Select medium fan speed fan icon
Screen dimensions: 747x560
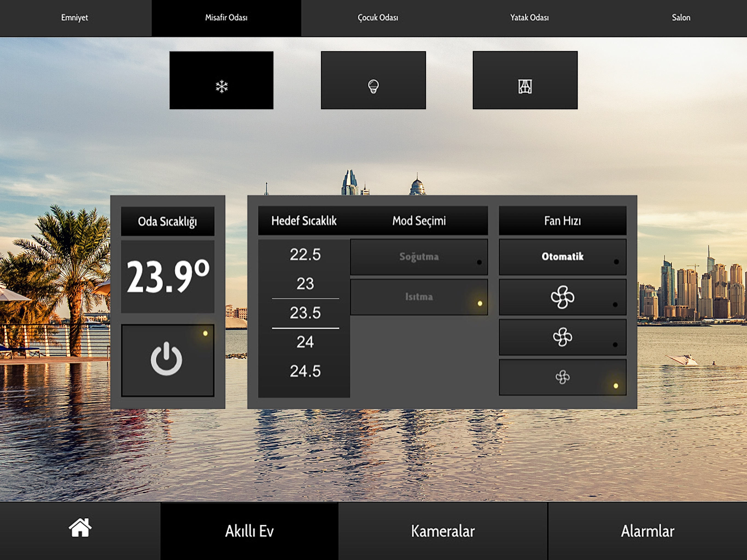click(x=563, y=337)
